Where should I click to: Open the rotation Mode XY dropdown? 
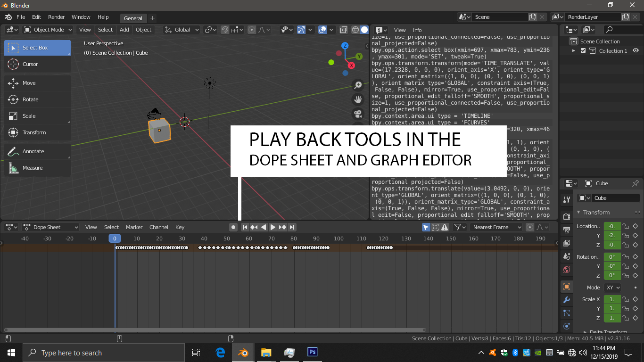click(612, 288)
